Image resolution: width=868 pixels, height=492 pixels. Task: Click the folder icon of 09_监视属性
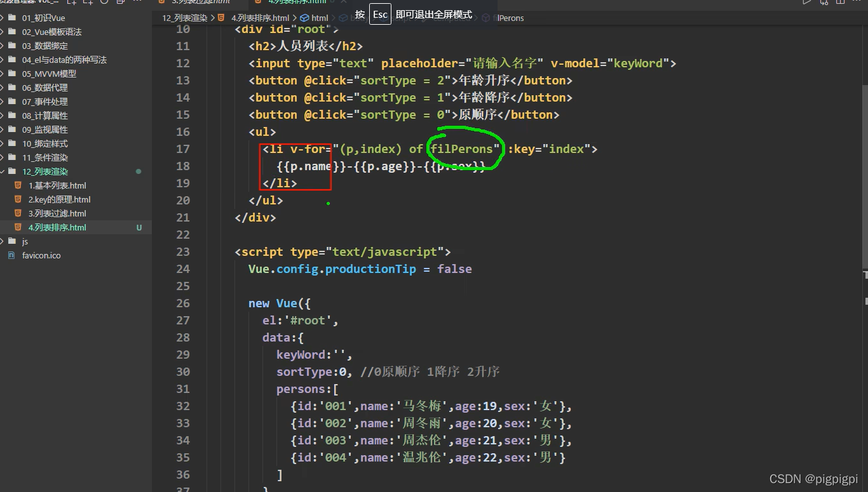point(12,130)
